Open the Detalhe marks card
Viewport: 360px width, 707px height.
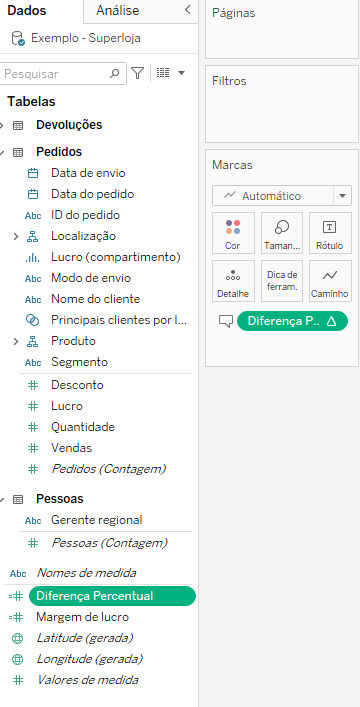[233, 281]
